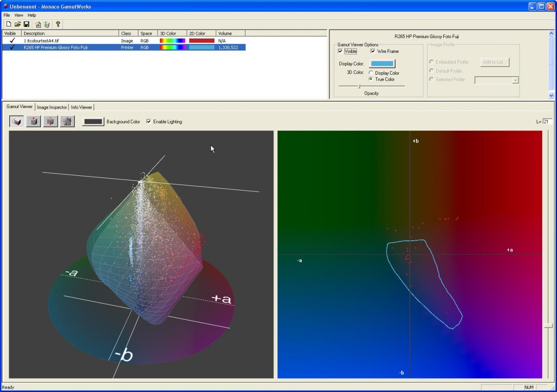The image size is (557, 392).
Task: Open the Selected Profile dropdown
Action: pyautogui.click(x=515, y=80)
